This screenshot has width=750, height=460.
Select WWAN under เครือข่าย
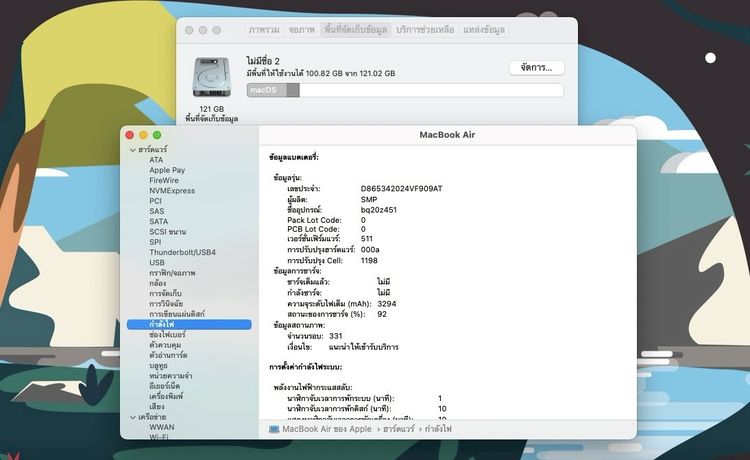click(162, 427)
